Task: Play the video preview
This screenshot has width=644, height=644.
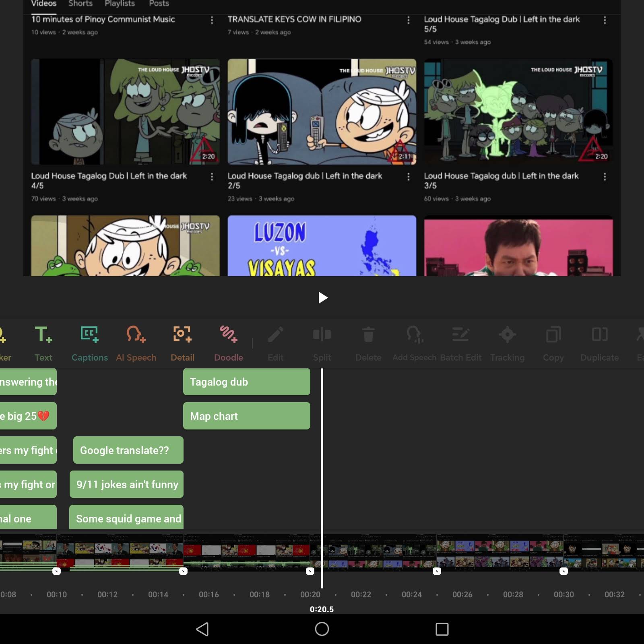Action: coord(322,298)
